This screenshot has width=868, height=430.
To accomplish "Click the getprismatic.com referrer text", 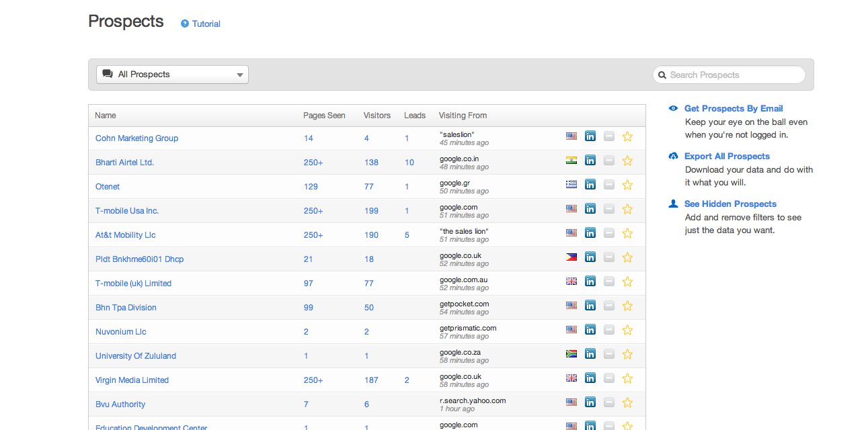I will coord(468,328).
